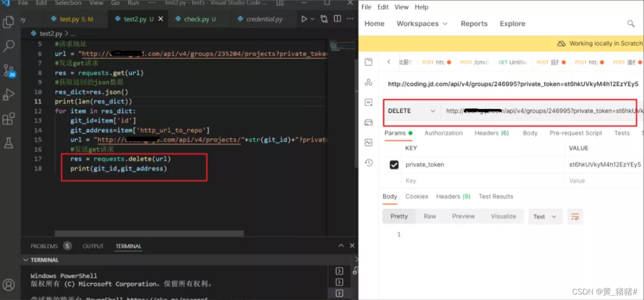Select the second terminal in the terminal list
This screenshot has height=300, width=644.
pyautogui.click(x=339, y=282)
